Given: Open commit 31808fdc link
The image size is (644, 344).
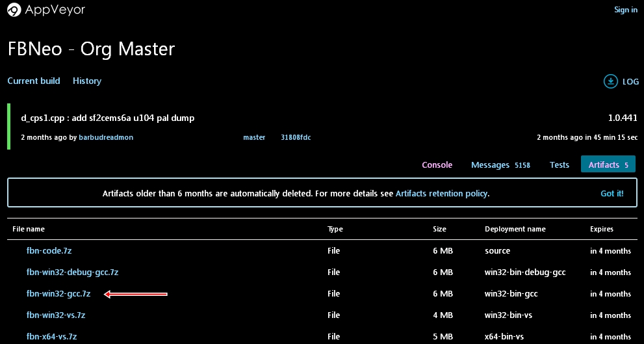Looking at the screenshot, I should coord(296,137).
